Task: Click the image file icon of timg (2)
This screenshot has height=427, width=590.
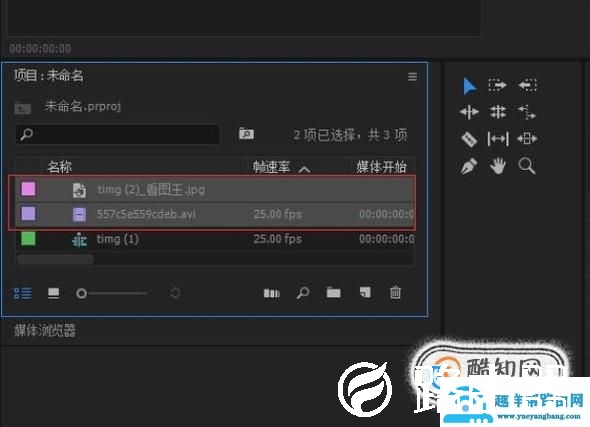Action: pos(79,190)
